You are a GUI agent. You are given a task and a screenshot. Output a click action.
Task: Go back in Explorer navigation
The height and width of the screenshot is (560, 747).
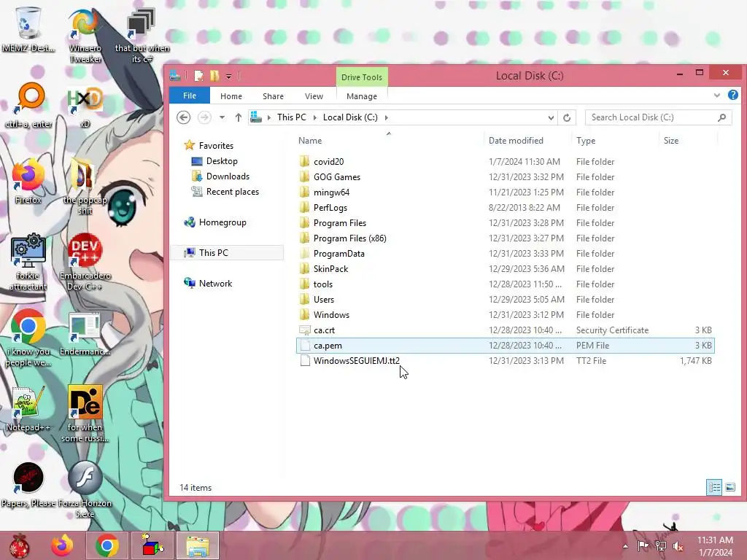(x=183, y=117)
